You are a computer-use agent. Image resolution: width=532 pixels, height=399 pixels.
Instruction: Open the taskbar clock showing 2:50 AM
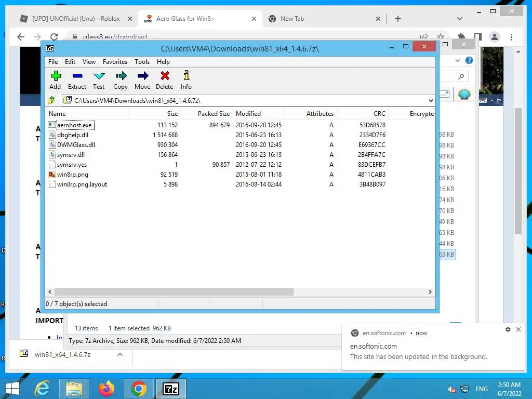509,389
